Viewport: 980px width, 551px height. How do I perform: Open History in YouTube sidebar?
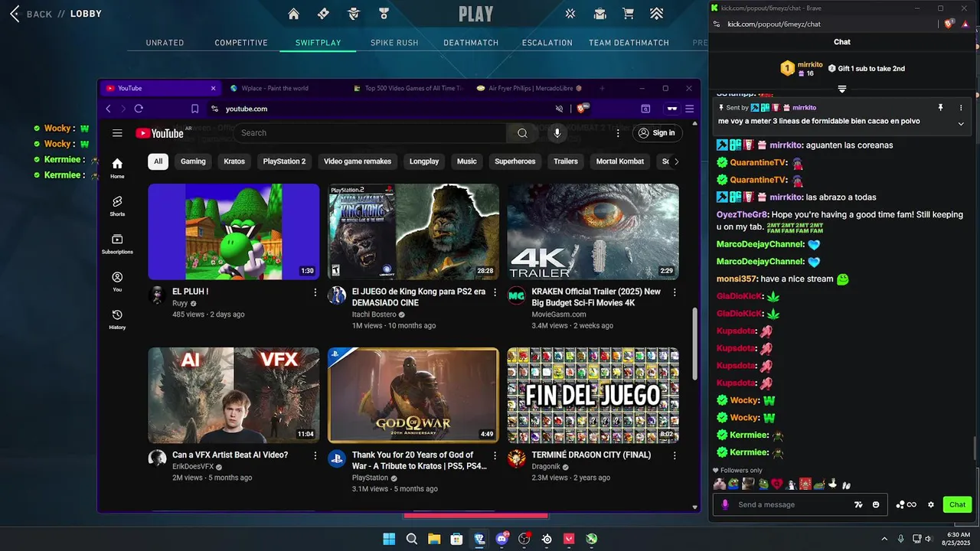[117, 319]
